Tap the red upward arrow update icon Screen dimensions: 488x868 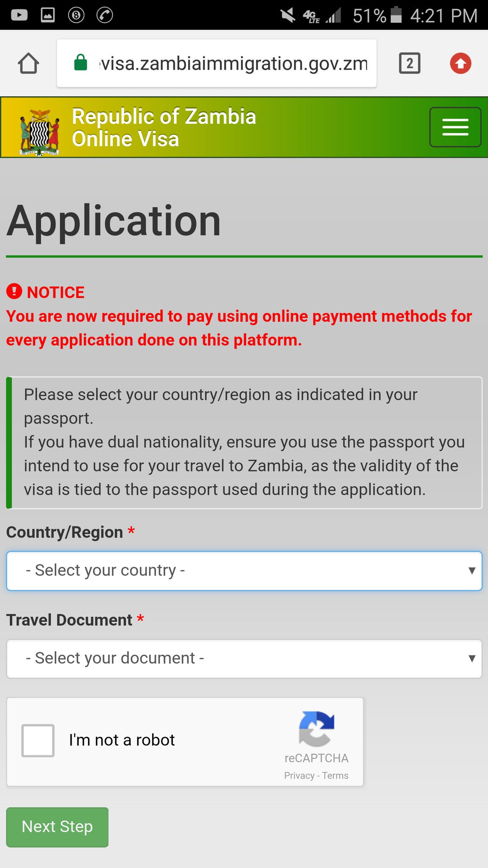[x=460, y=63]
